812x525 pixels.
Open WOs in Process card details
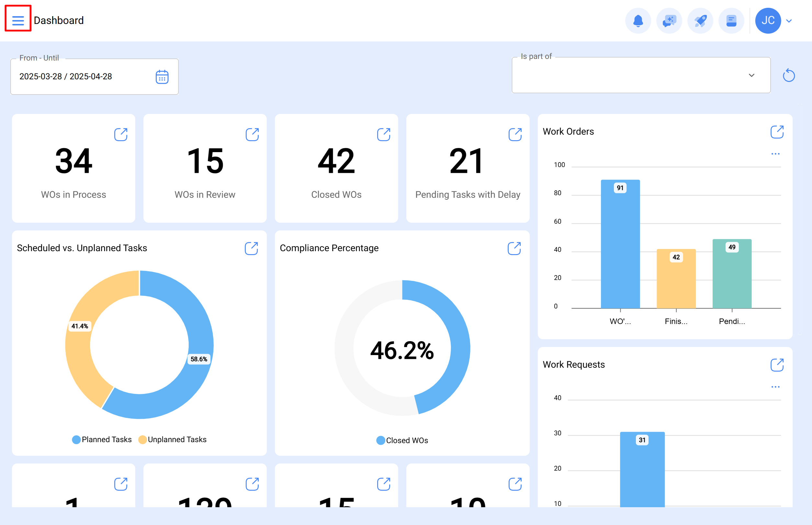coord(121,134)
